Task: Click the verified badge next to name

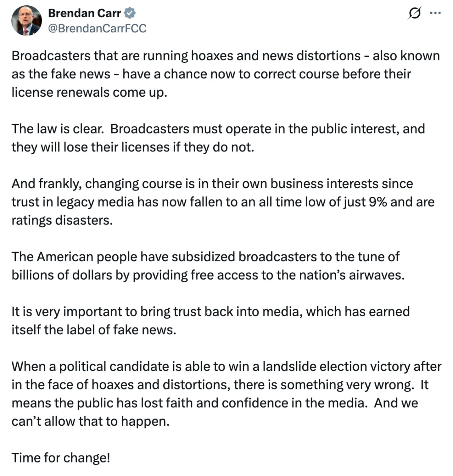Action: 130,13
